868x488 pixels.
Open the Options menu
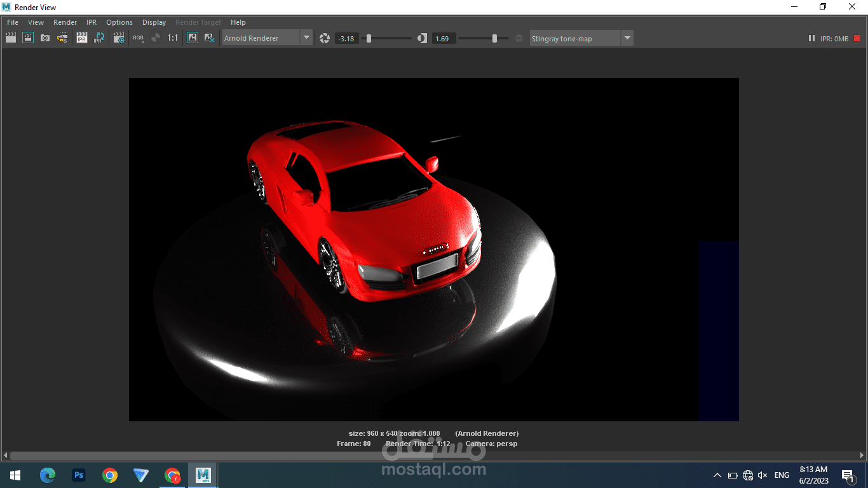point(119,22)
